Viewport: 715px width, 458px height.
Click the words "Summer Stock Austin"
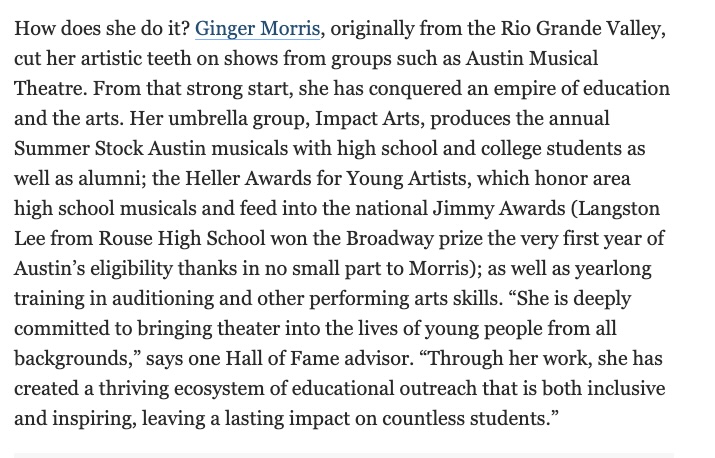pos(110,148)
